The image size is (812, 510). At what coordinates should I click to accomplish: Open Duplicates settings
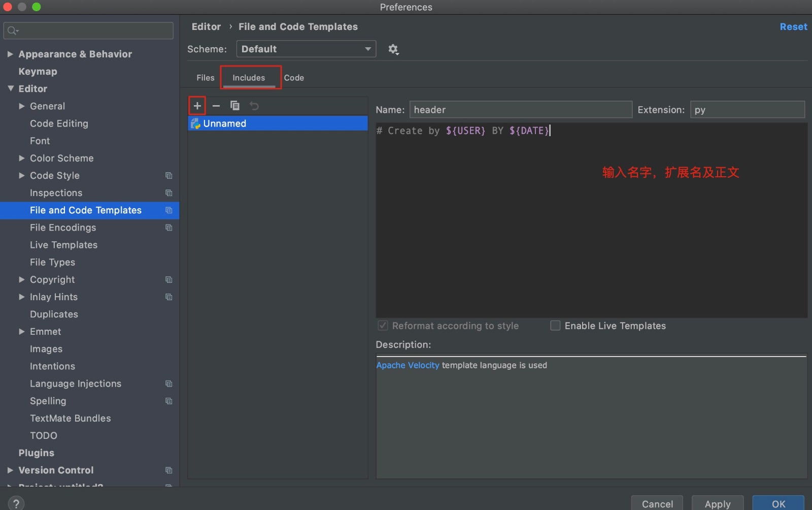54,314
